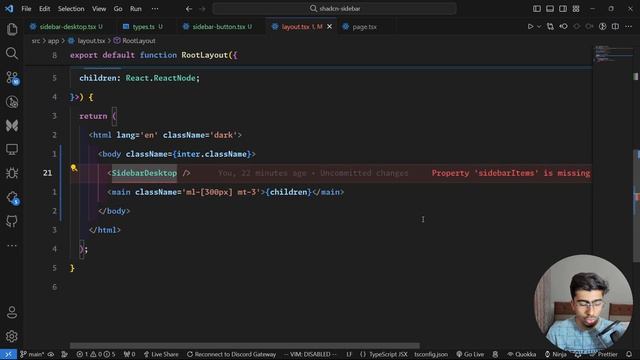Viewport: 640px width, 360px height.
Task: Click the LF end-of-line indicator
Action: tap(349, 354)
